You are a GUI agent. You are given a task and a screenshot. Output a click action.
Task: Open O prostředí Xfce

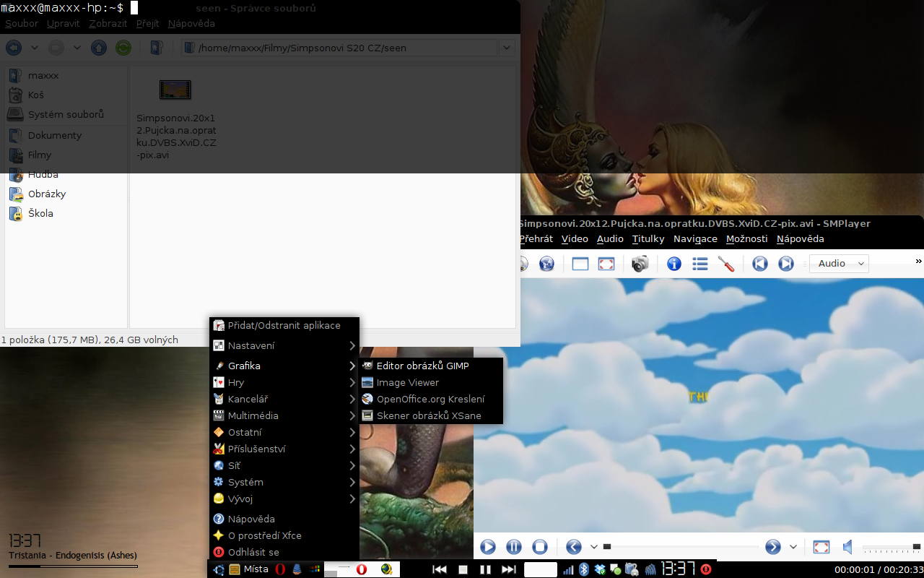tap(284, 535)
